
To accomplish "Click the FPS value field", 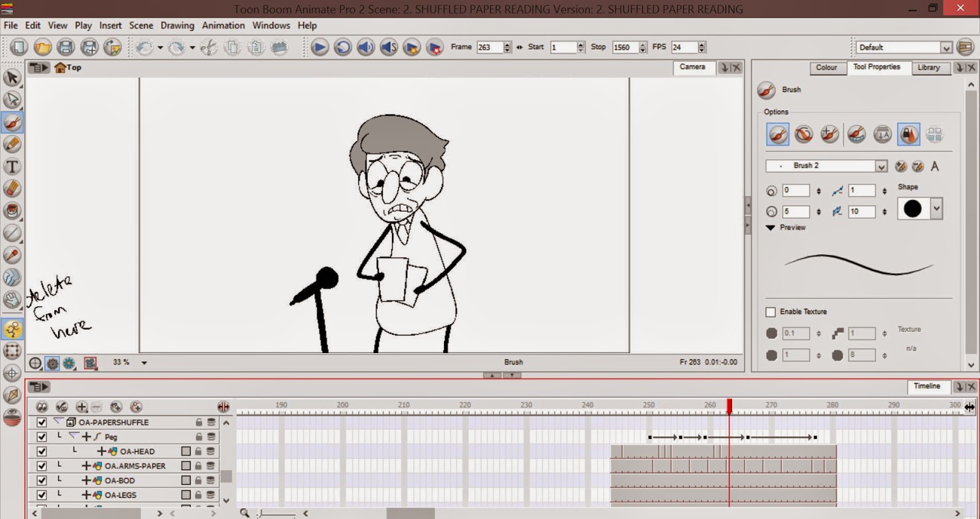I will point(684,47).
